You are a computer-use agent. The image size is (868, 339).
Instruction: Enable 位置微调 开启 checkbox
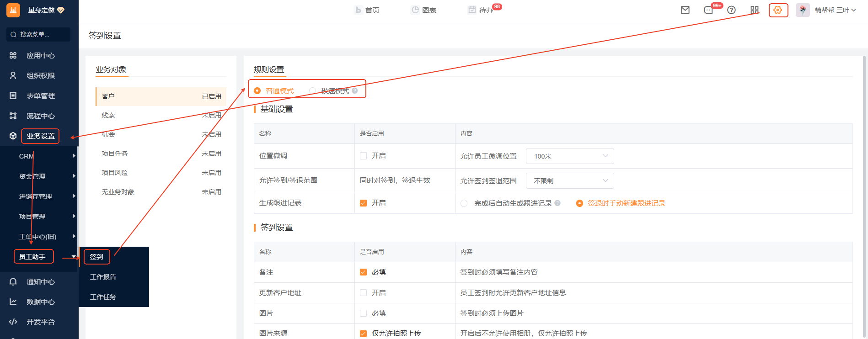pos(364,156)
